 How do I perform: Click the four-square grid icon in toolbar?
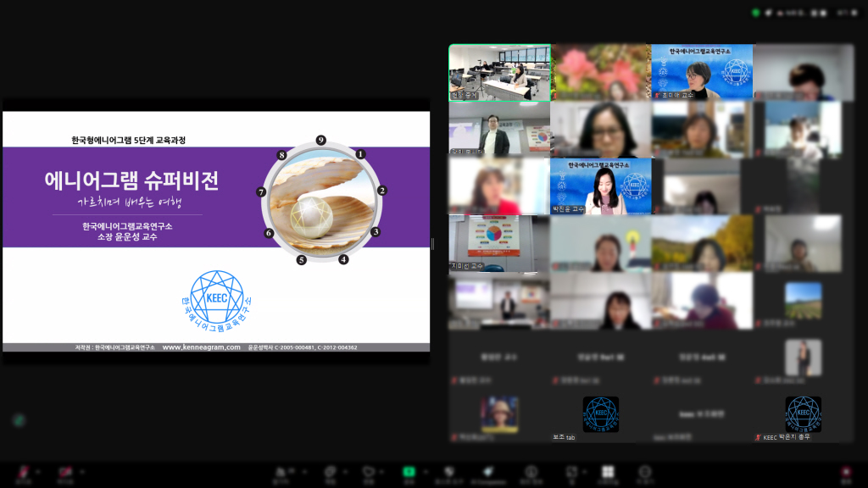[x=608, y=472]
